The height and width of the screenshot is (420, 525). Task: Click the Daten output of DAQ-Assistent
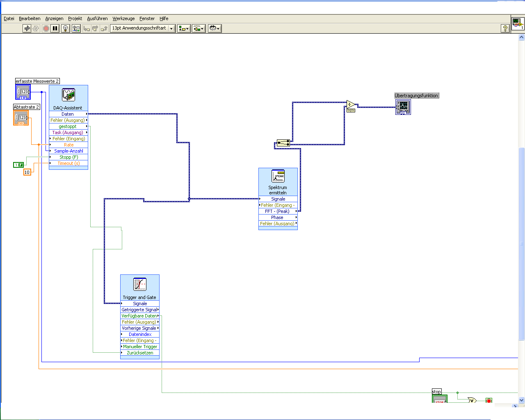point(68,114)
